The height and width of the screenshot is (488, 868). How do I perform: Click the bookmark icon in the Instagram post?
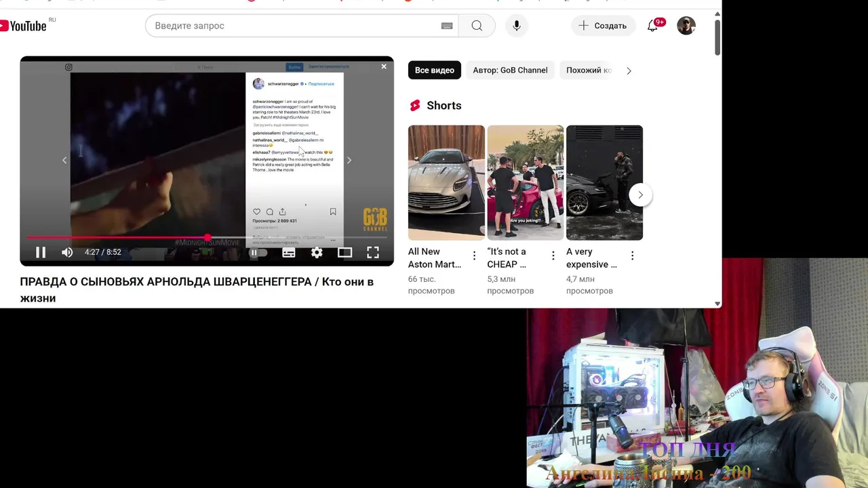pos(333,212)
